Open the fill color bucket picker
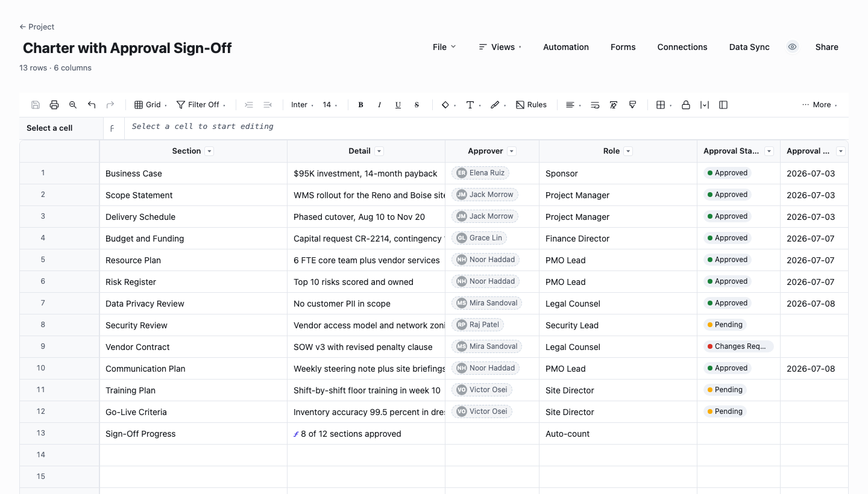This screenshot has width=868, height=494. point(448,105)
